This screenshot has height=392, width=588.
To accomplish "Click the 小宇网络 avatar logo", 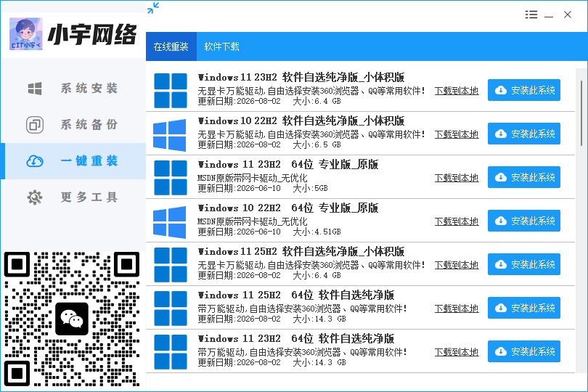I will point(26,34).
